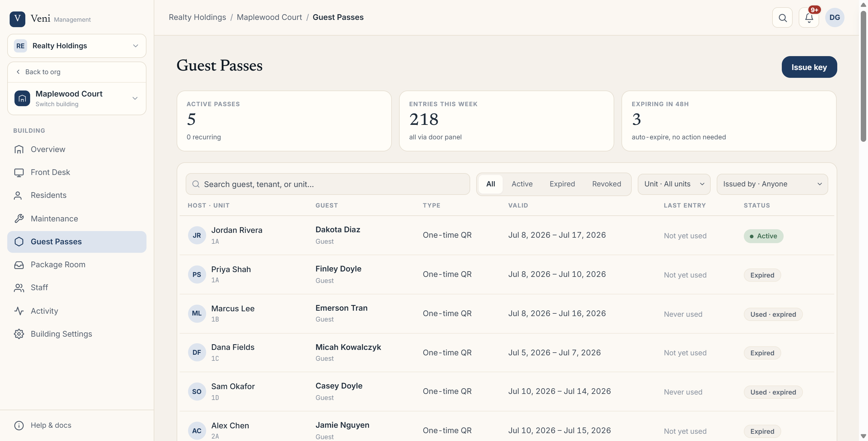
Task: Click Expired badge in Finley Doyle row
Action: (762, 275)
